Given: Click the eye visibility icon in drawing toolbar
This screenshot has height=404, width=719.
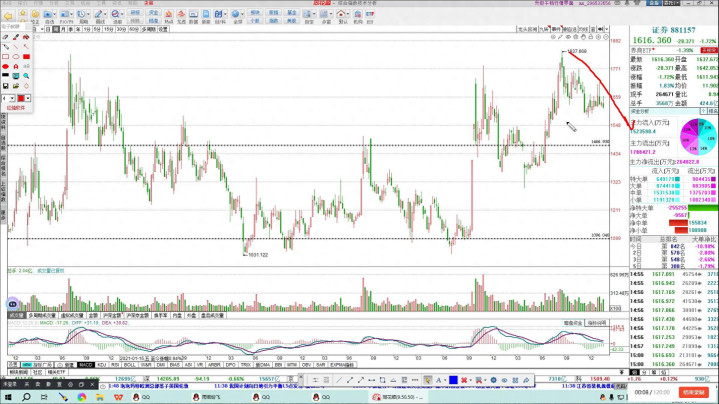Looking at the screenshot, I should tap(504, 380).
